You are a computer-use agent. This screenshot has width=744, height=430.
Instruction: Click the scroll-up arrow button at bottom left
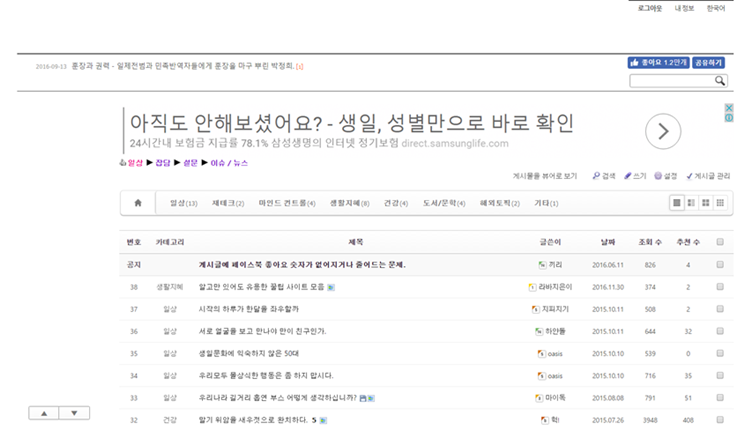click(44, 412)
